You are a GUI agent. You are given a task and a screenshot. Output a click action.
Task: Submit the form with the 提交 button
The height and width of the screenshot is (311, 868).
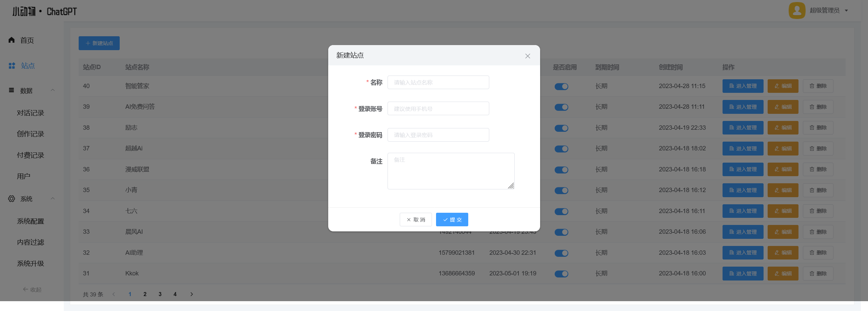click(x=452, y=219)
